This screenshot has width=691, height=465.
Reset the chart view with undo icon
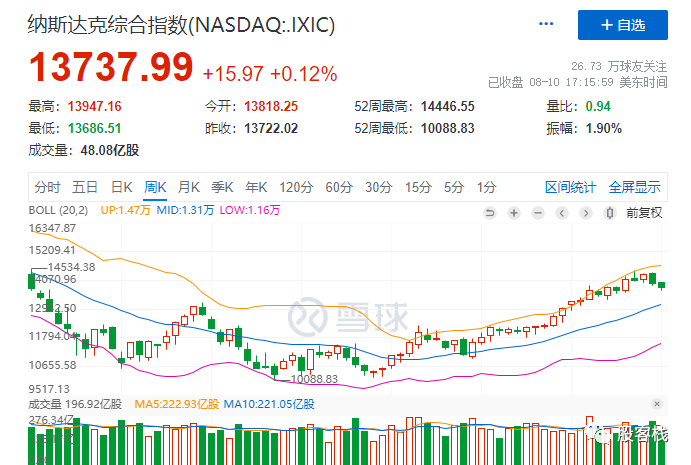coord(490,213)
